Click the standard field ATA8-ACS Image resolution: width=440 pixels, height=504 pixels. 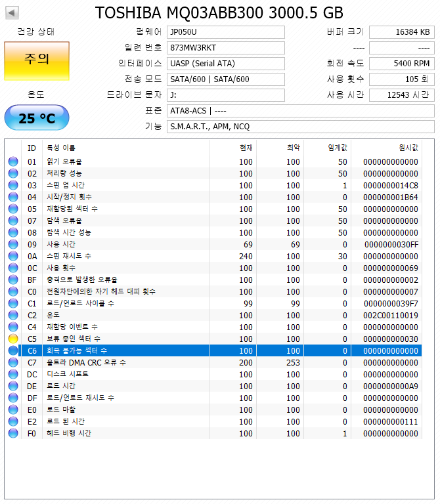click(300, 110)
